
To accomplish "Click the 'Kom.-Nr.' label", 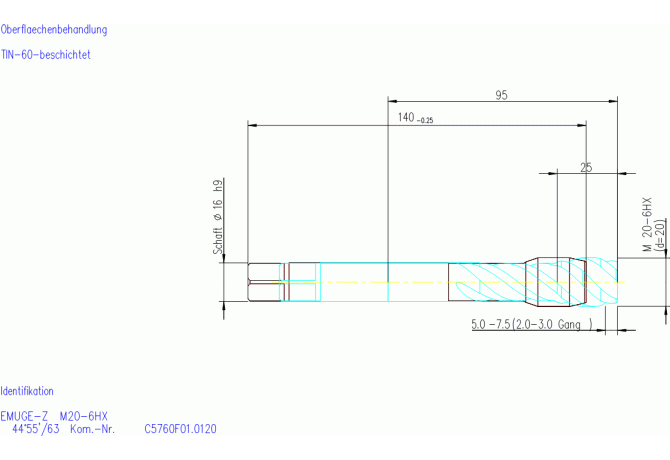I will (x=93, y=429).
